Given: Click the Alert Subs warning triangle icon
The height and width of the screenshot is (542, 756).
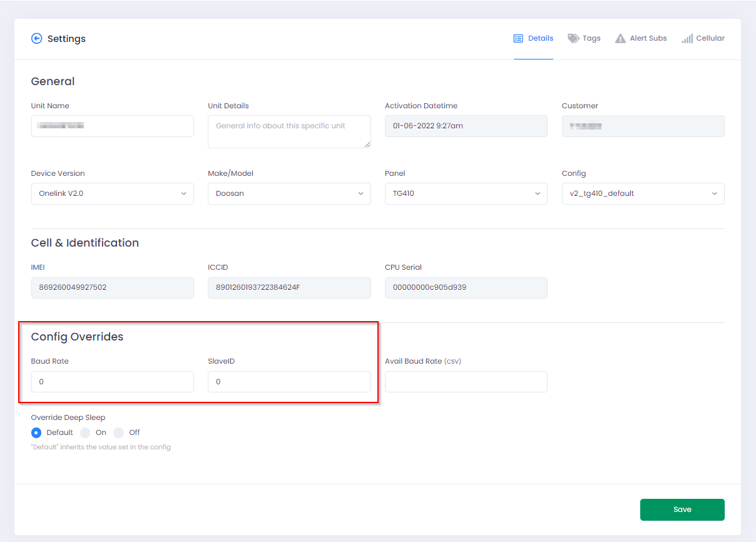Looking at the screenshot, I should click(x=620, y=39).
